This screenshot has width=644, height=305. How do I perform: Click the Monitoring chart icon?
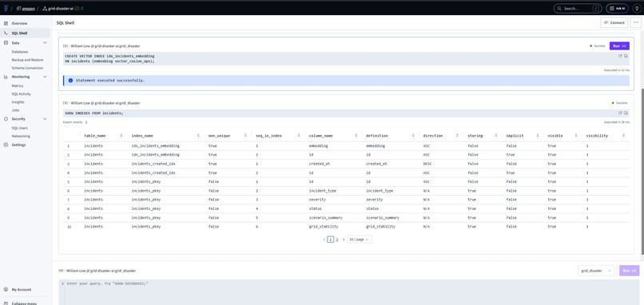click(x=6, y=77)
